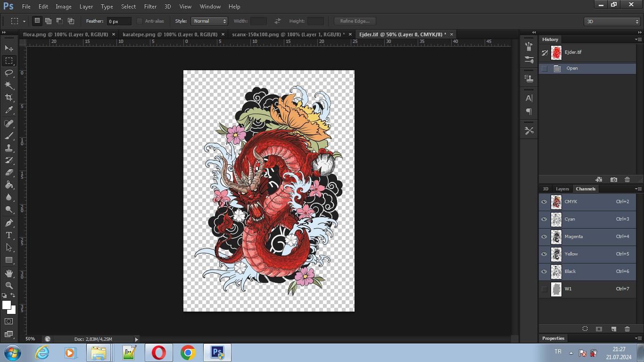Select the Paint Bucket tool

click(8, 185)
